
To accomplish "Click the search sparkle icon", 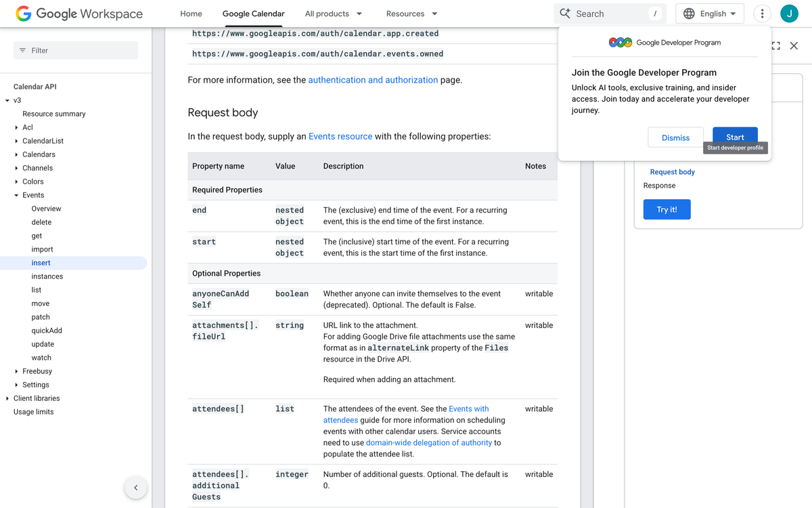I will [565, 14].
